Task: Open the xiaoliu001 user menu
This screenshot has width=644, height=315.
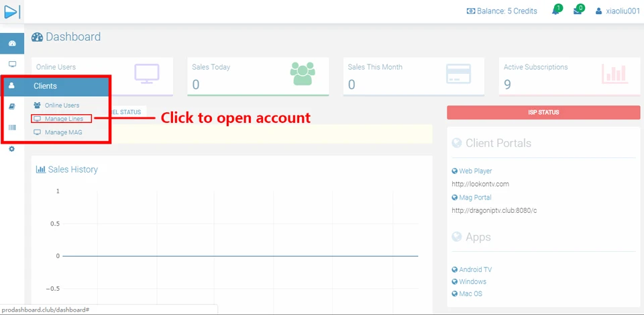Action: click(x=617, y=11)
